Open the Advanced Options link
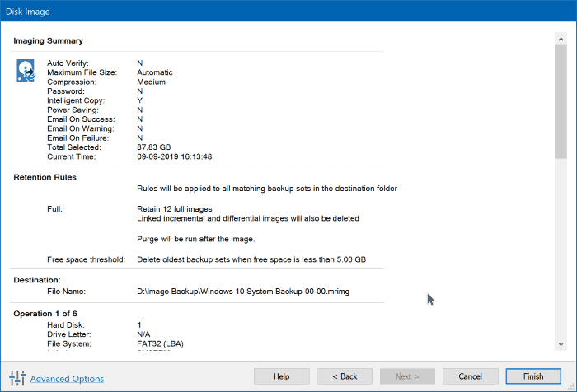Screen dimensions: 577x392 tap(67, 379)
